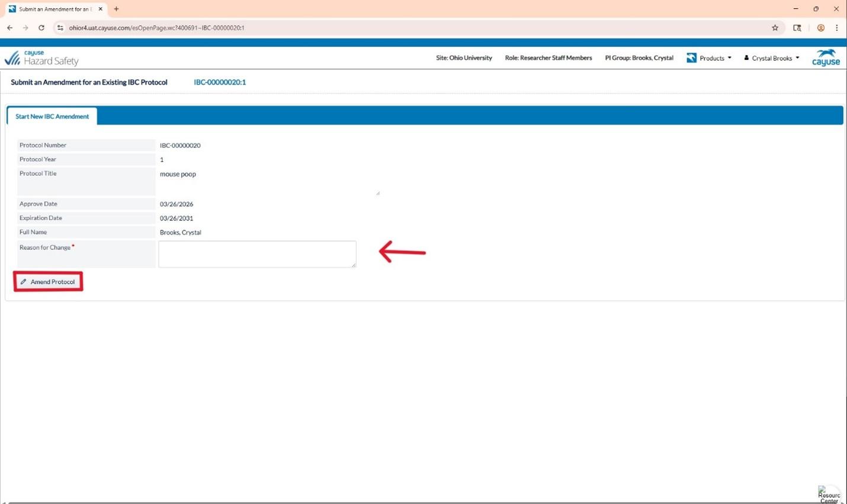The width and height of the screenshot is (847, 504).
Task: Close the Submit an Amendment browser tab
Action: 100,9
